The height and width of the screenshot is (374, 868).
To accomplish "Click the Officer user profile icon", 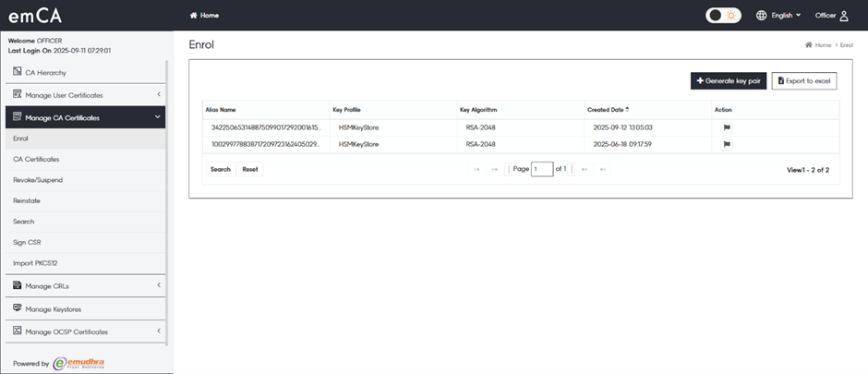I will (844, 16).
